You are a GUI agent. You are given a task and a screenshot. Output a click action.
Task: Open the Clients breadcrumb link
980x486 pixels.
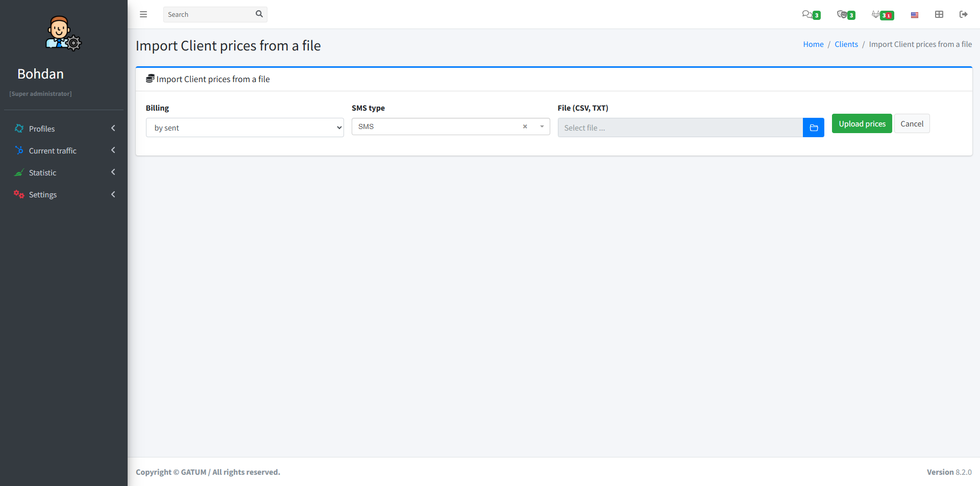[846, 44]
